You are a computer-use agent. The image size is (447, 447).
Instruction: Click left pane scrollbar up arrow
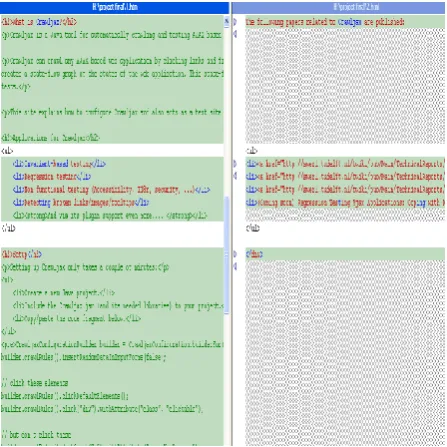(x=227, y=22)
